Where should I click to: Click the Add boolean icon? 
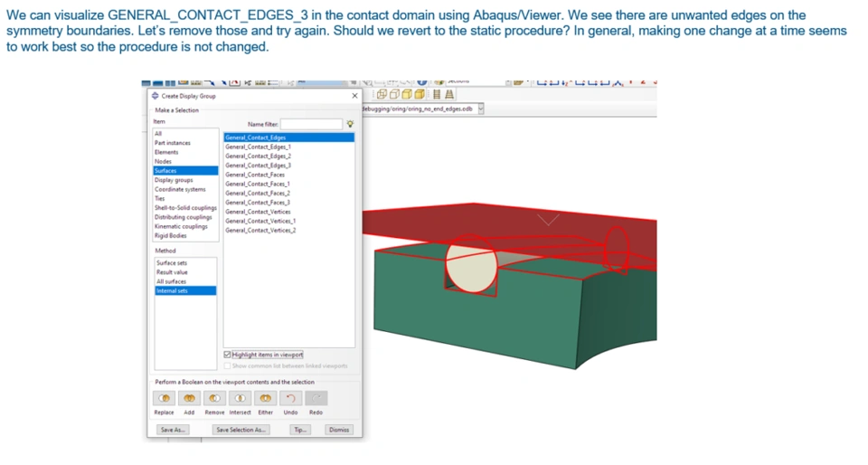(x=189, y=398)
